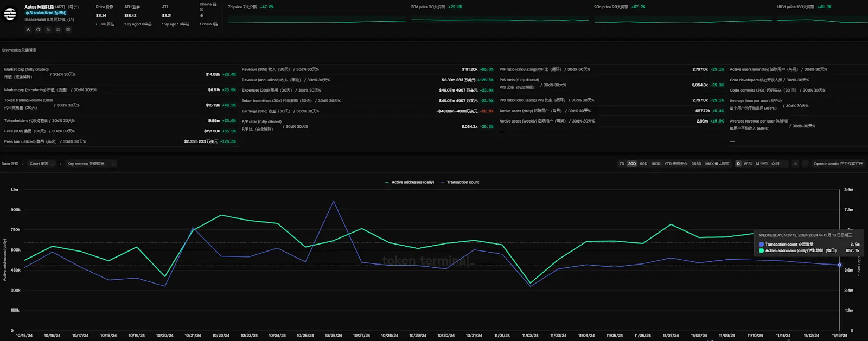Open the Aptos website globe icon
Image resolution: width=868 pixels, height=341 pixels.
pos(68,30)
